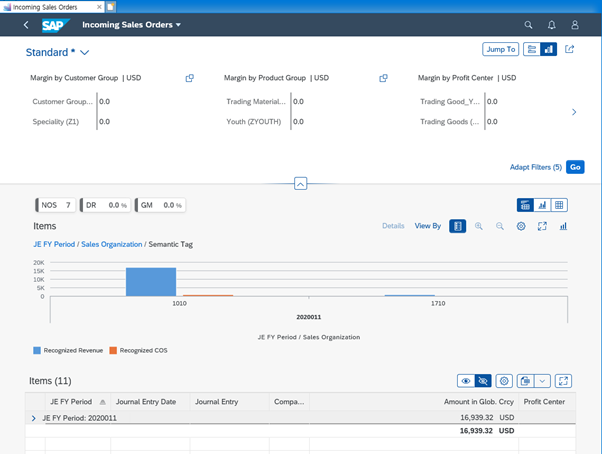Click the orange COS bar for 1010
This screenshot has height=454, width=602.
[x=208, y=295]
